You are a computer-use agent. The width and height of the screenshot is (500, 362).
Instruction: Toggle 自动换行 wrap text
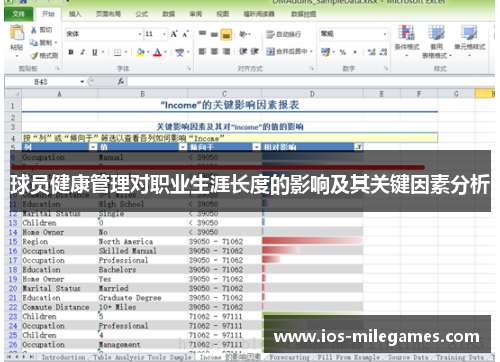[x=284, y=34]
